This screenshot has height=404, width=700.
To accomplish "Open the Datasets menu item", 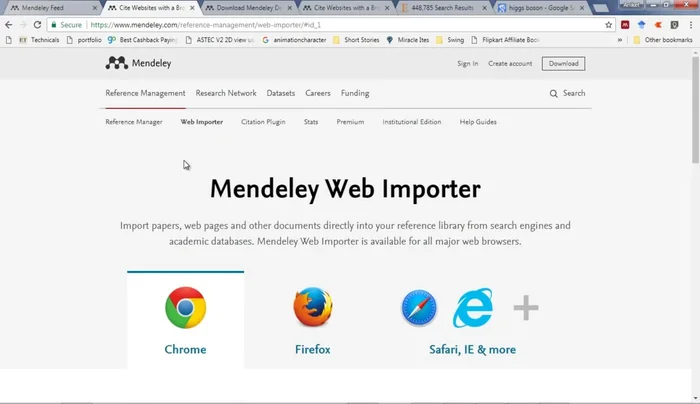I will 281,93.
